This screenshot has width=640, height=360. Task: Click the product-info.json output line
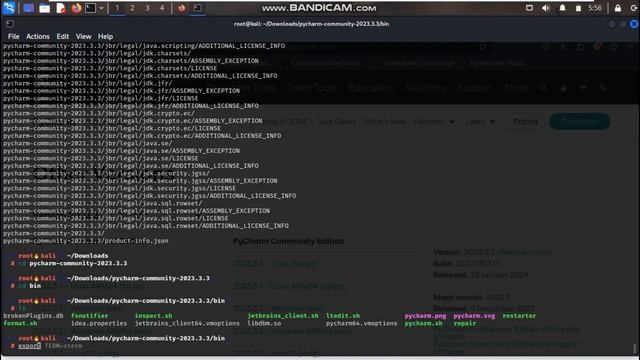86,241
